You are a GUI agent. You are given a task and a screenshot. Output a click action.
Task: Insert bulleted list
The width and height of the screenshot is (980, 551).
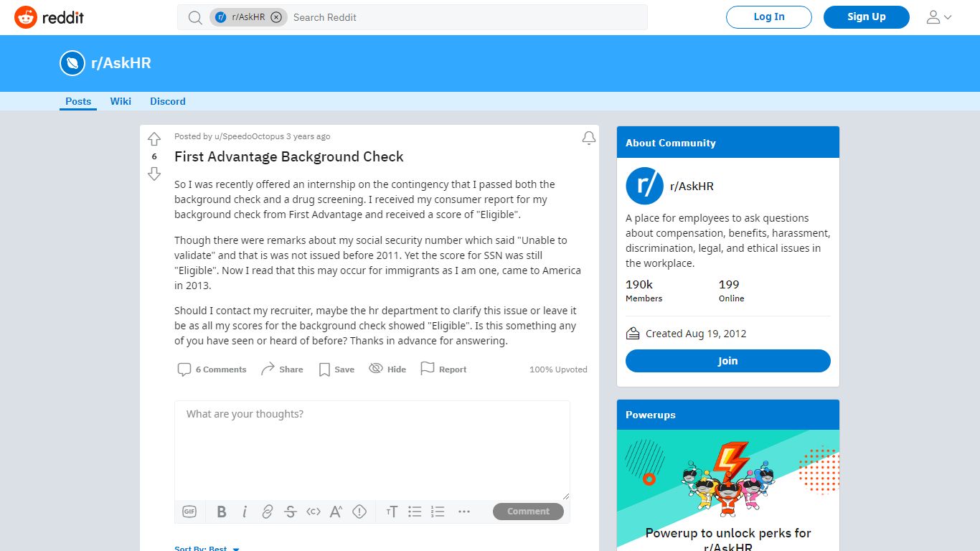pyautogui.click(x=415, y=512)
